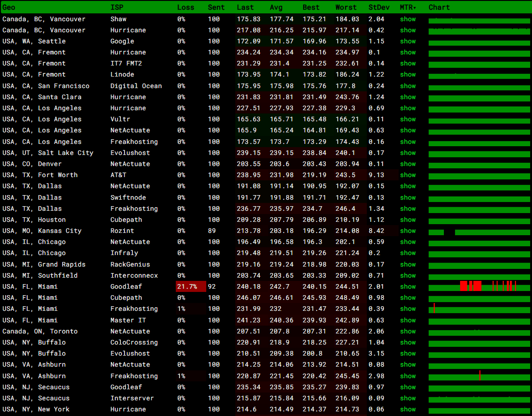This screenshot has width=532, height=416.
Task: Show MTR for Vancouver Hurricane row
Action: click(x=408, y=30)
